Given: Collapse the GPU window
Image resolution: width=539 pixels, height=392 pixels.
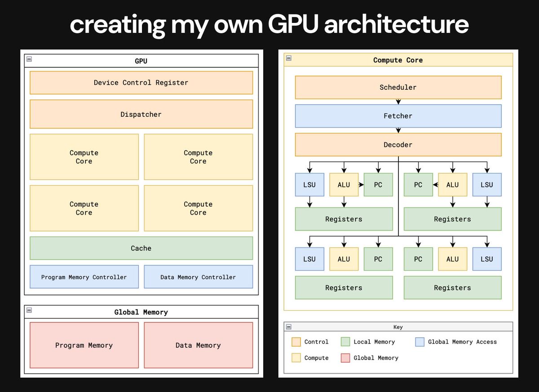Looking at the screenshot, I should (29, 59).
